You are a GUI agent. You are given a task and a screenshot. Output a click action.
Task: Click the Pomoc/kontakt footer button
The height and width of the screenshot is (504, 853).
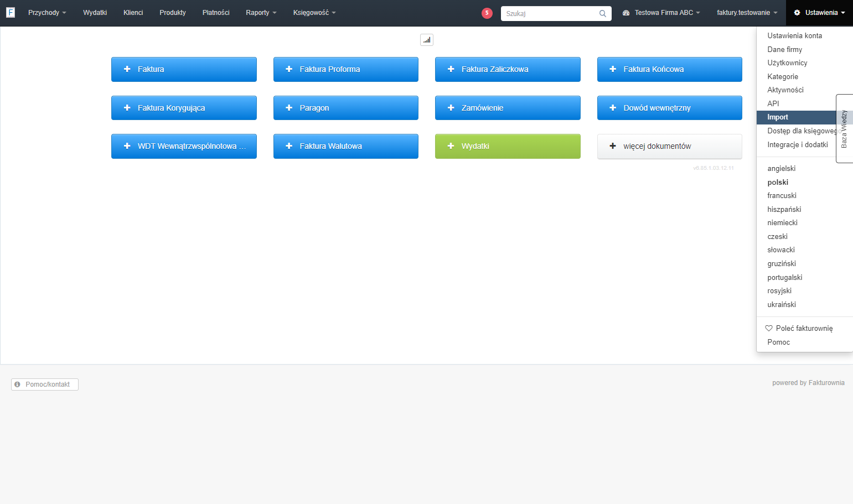45,385
